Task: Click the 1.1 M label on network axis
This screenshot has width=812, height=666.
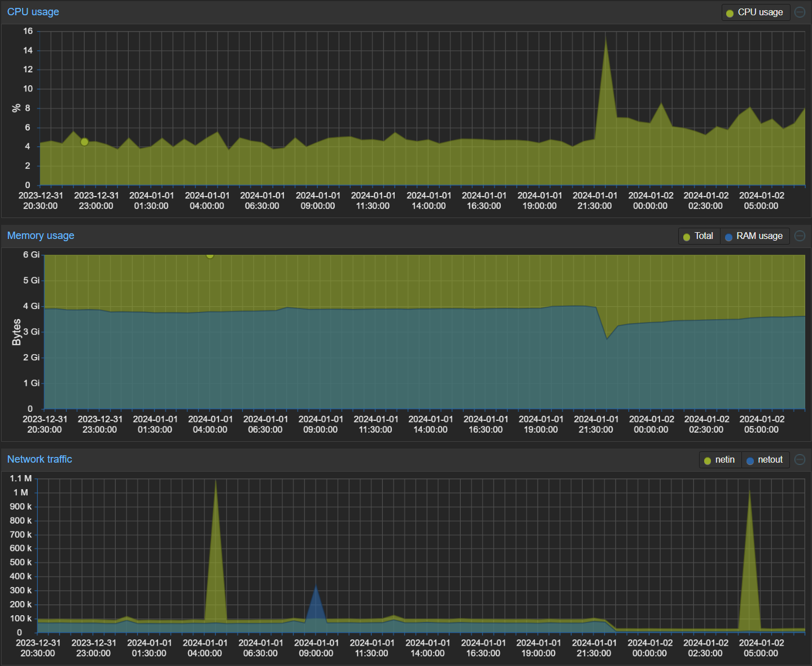Action: tap(21, 478)
